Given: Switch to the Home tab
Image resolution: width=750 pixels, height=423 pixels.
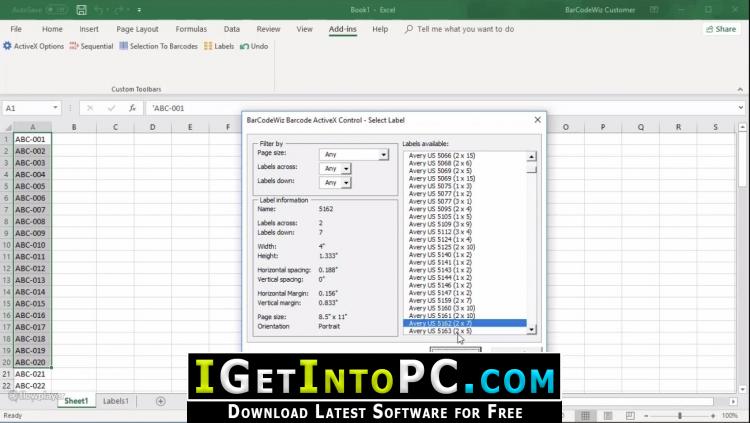Looking at the screenshot, I should tap(52, 29).
